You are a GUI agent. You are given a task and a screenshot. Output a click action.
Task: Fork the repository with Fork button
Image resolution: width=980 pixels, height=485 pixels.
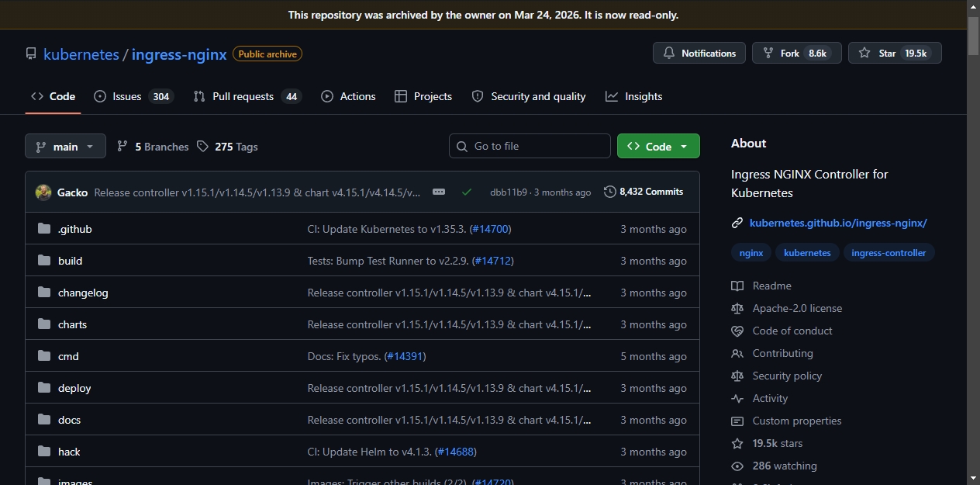(x=796, y=53)
